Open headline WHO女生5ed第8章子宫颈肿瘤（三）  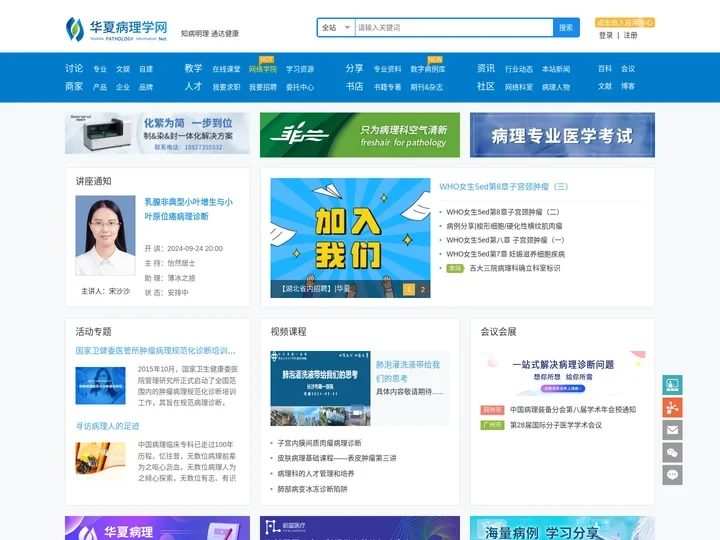click(504, 187)
